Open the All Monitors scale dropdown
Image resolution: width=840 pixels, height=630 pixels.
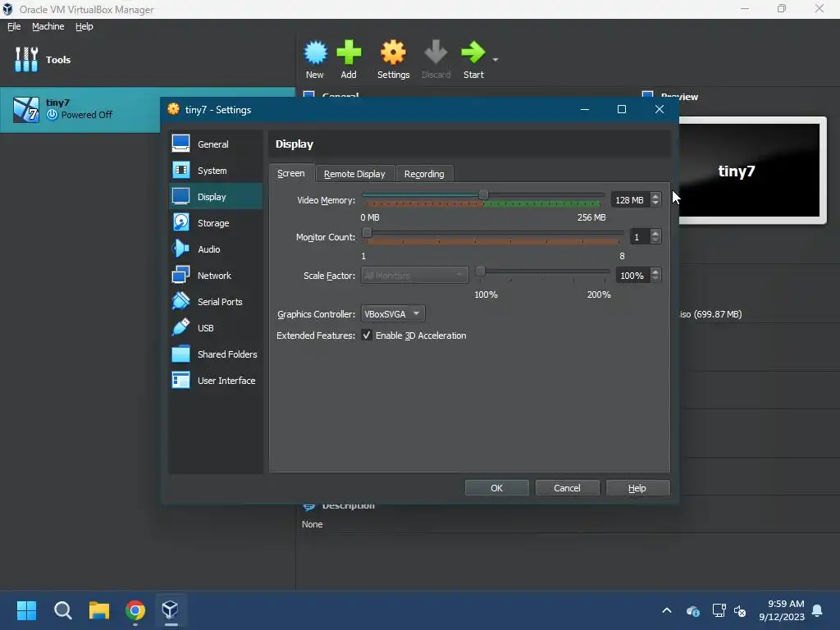pyautogui.click(x=414, y=276)
